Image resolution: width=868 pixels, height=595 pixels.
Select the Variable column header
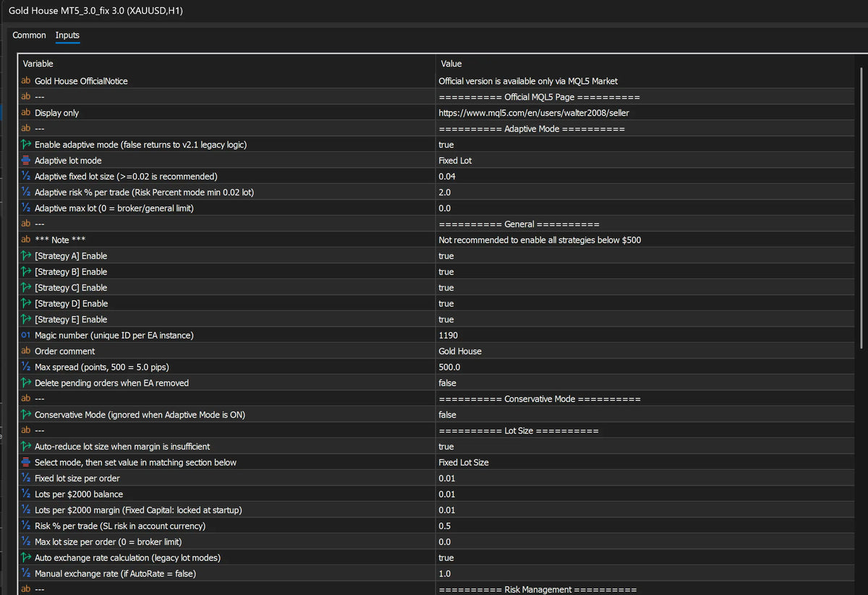coord(38,64)
